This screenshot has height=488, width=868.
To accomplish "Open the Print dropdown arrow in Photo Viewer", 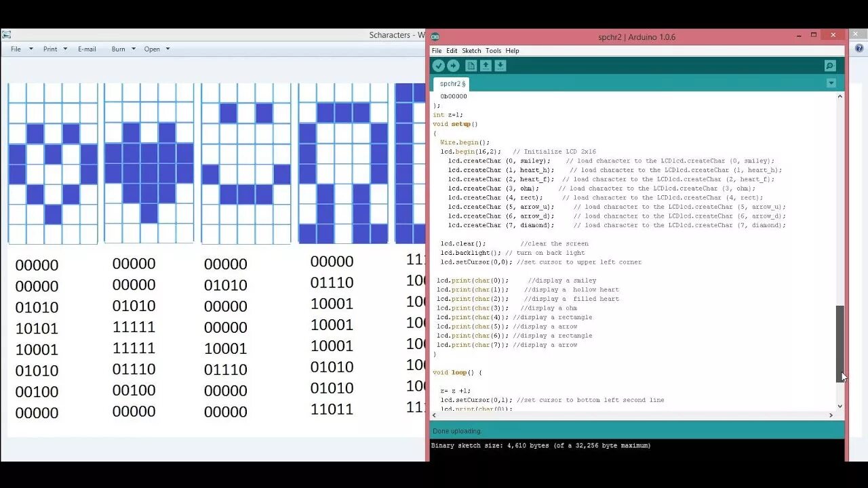I will (65, 49).
